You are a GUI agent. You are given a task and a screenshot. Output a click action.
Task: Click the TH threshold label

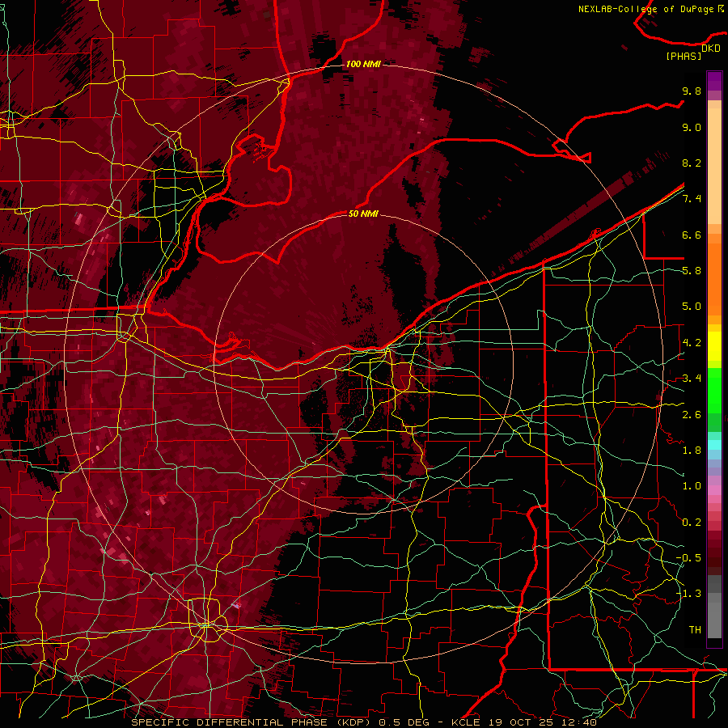(x=695, y=630)
